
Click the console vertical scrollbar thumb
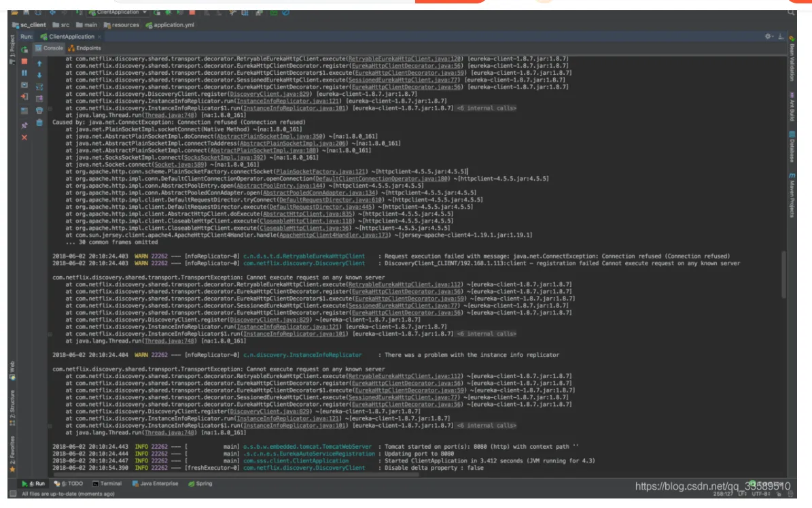(784, 275)
